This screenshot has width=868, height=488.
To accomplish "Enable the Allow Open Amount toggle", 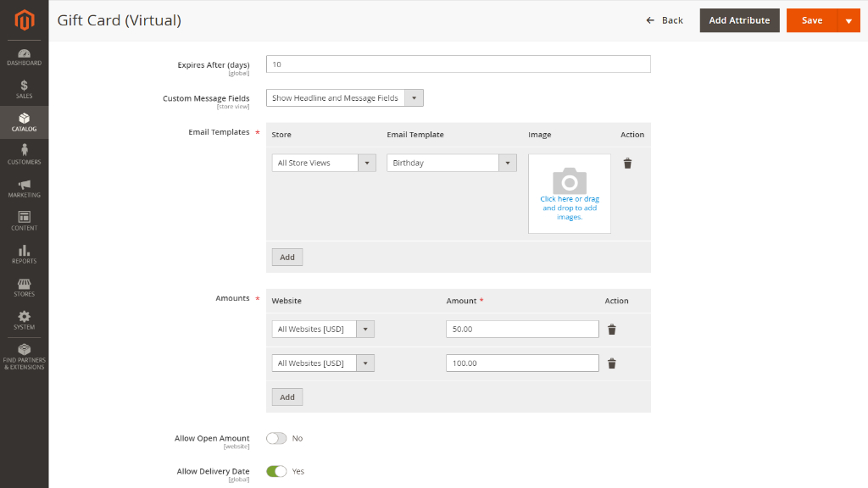I will (x=276, y=438).
